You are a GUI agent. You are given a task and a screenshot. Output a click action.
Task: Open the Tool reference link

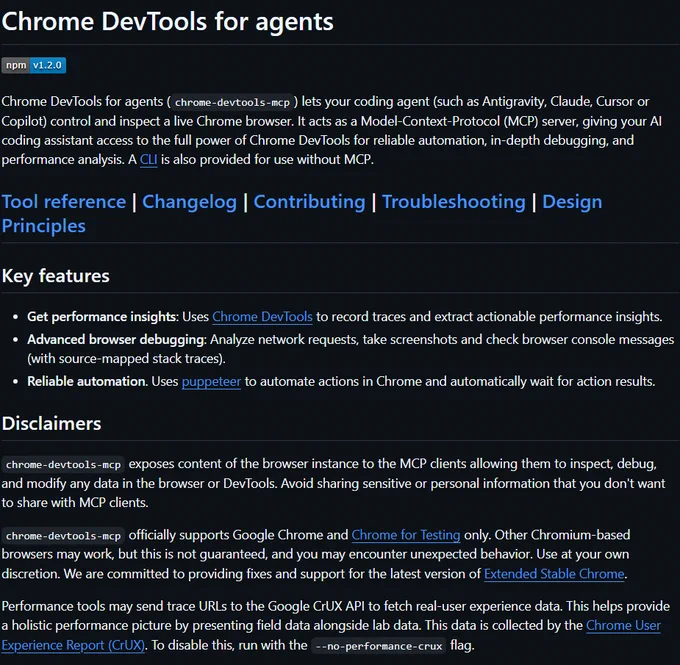click(64, 202)
